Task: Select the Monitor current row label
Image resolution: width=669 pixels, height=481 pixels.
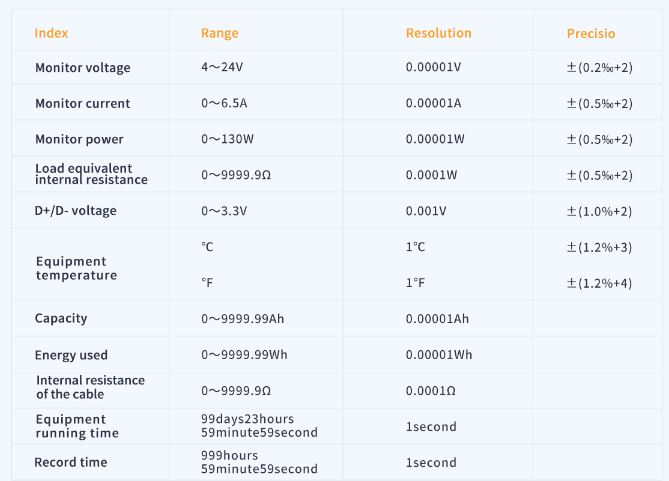Action: point(82,104)
